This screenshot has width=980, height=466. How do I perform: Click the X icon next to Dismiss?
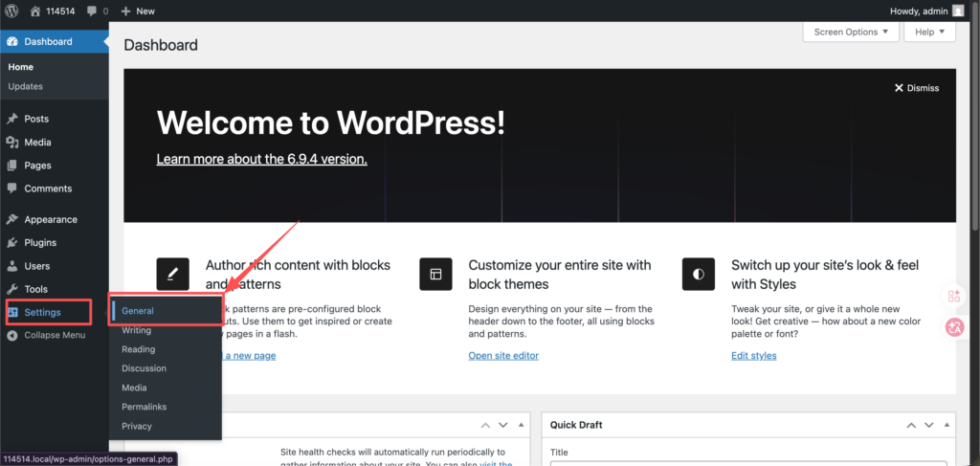pos(899,88)
